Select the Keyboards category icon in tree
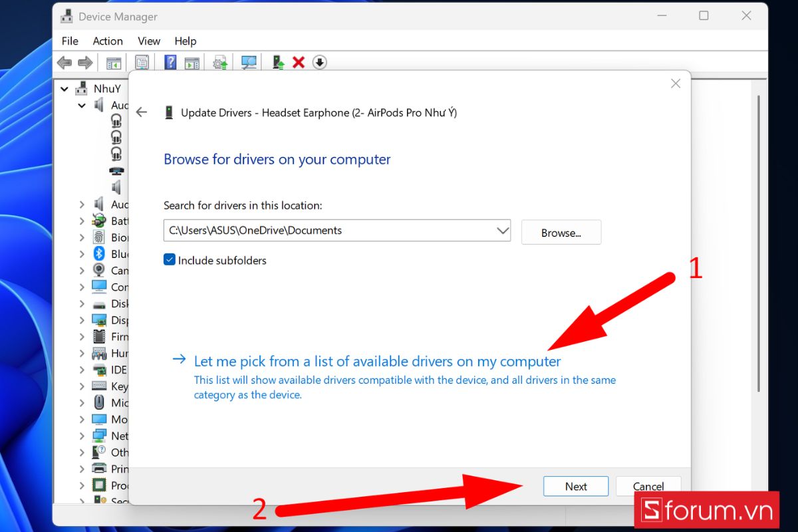The width and height of the screenshot is (798, 532). [99, 386]
